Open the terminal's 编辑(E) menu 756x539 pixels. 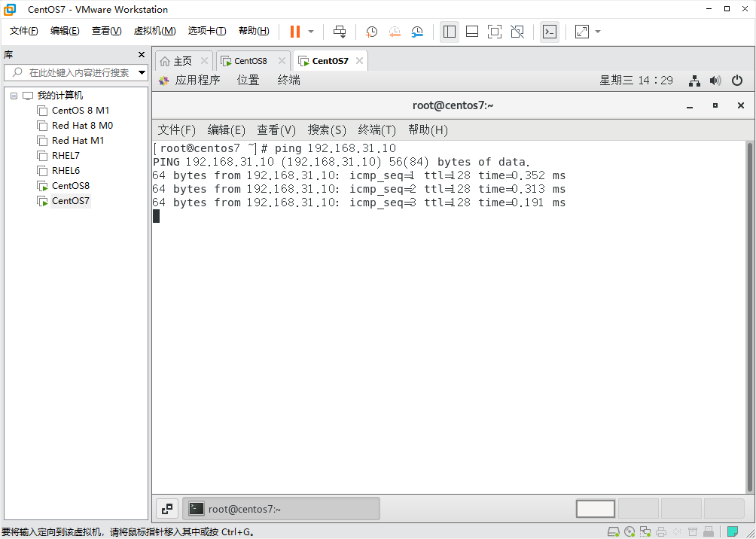(227, 130)
